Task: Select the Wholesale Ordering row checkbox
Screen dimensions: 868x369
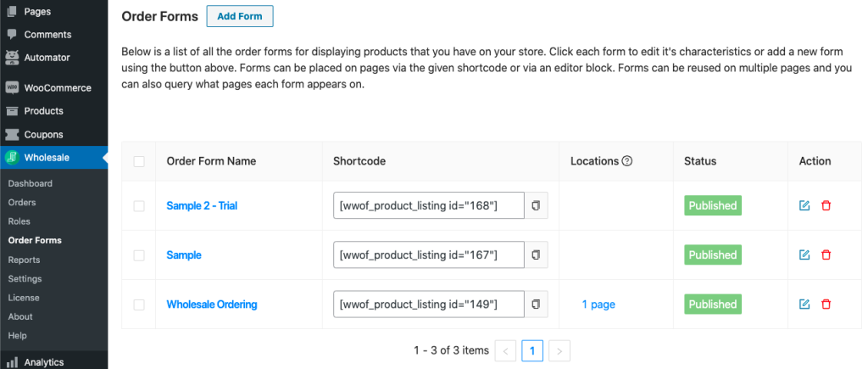Action: click(x=139, y=304)
